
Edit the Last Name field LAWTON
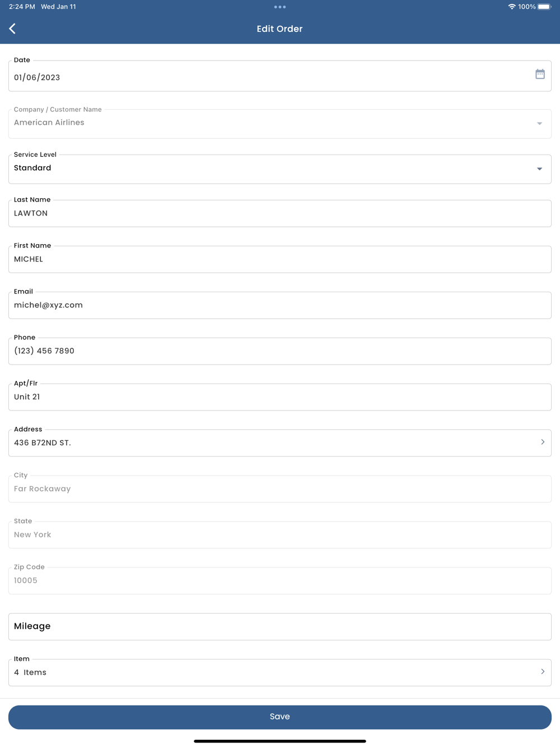pos(280,213)
